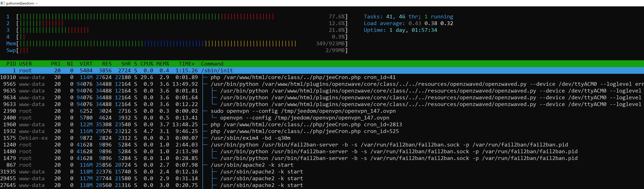
Task: Click the NI column header
Action: 70,64
